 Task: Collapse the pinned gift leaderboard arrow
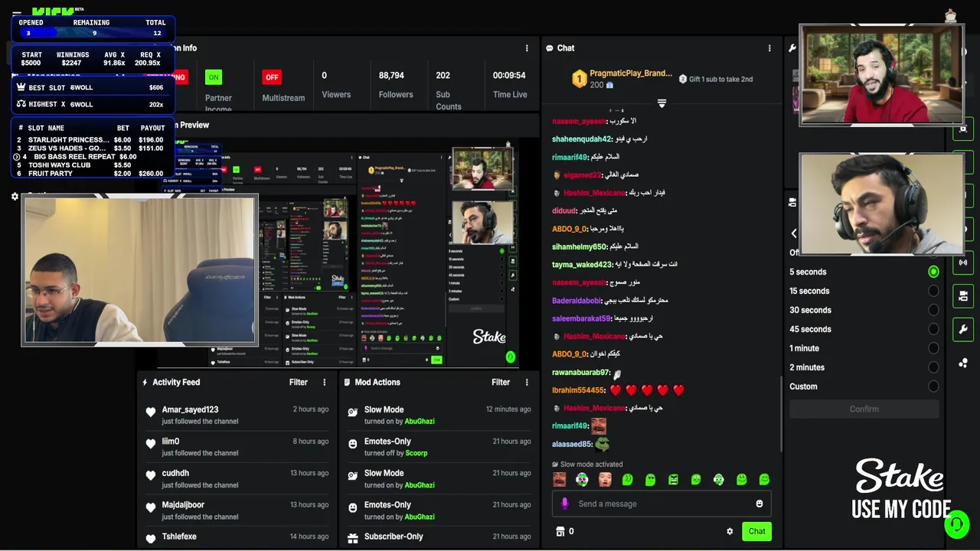(661, 103)
